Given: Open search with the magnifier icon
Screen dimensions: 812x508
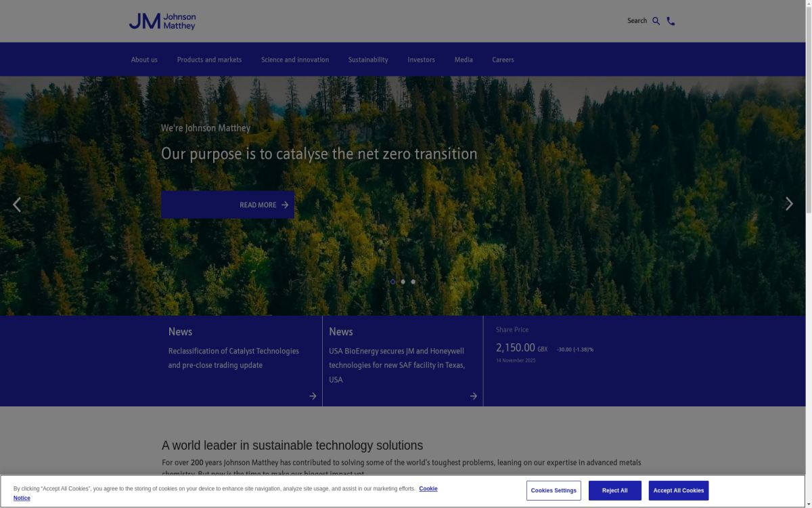Looking at the screenshot, I should click(x=656, y=21).
